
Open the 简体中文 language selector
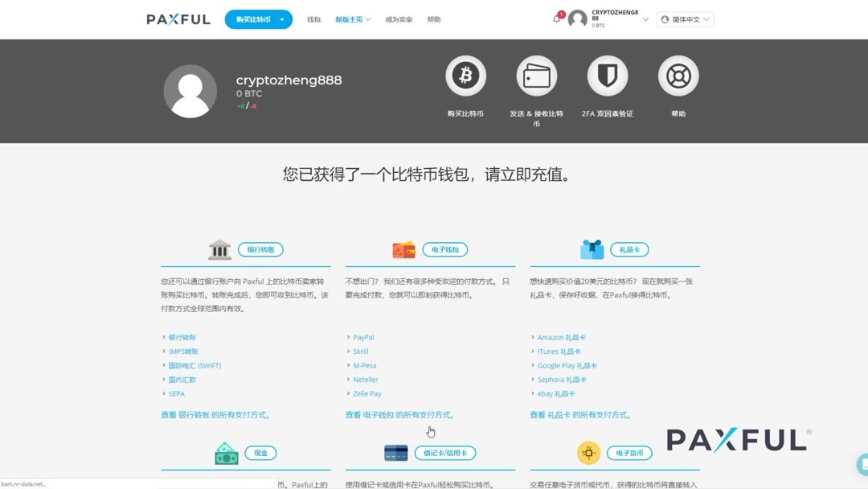[x=684, y=18]
